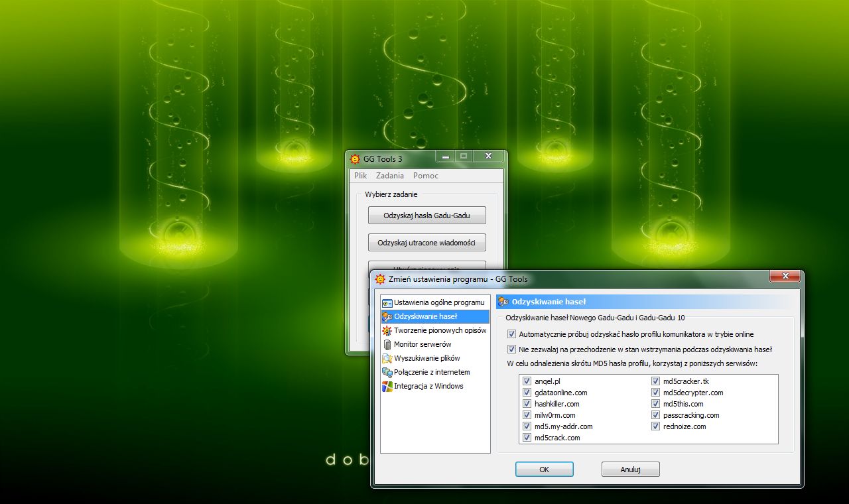Toggle the prevent standby during recovery checkbox
The height and width of the screenshot is (504, 849).
coord(511,349)
